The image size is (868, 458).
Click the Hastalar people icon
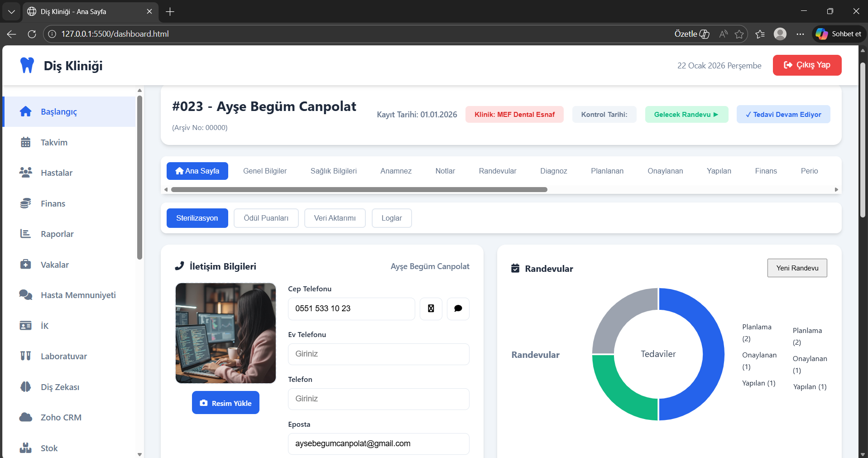[26, 173]
